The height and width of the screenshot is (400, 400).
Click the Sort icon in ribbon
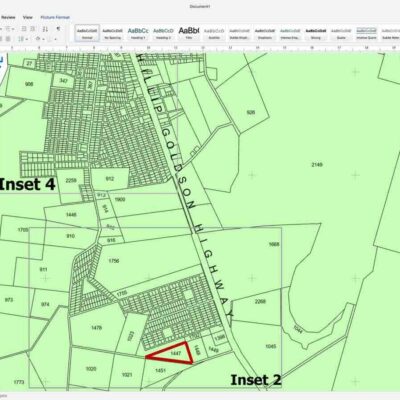[45, 29]
